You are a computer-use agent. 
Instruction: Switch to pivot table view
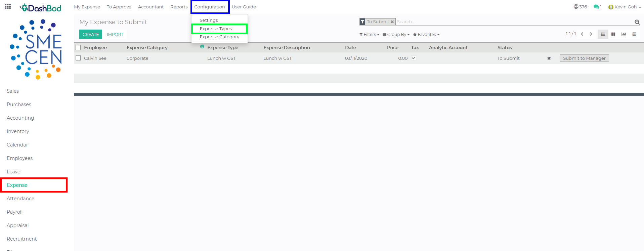[634, 34]
